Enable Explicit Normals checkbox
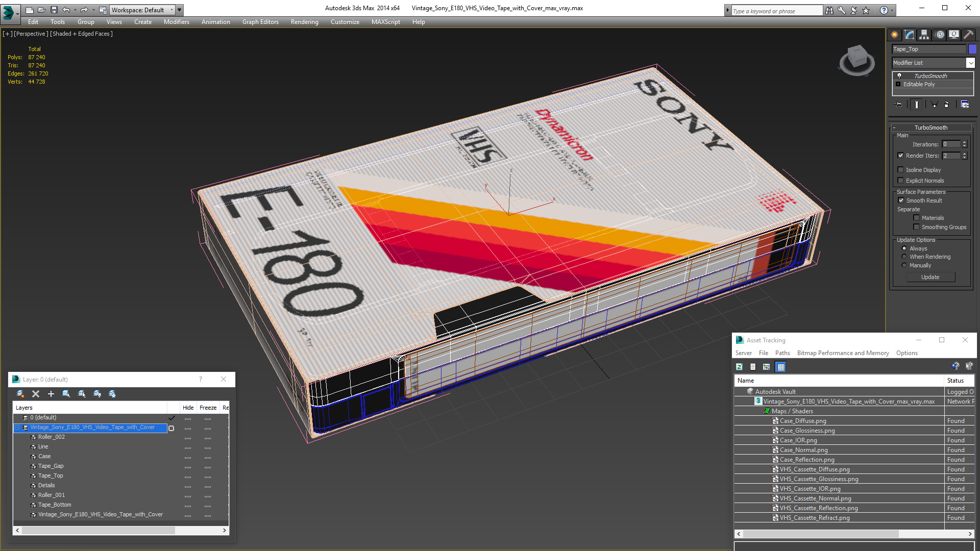 coord(901,181)
